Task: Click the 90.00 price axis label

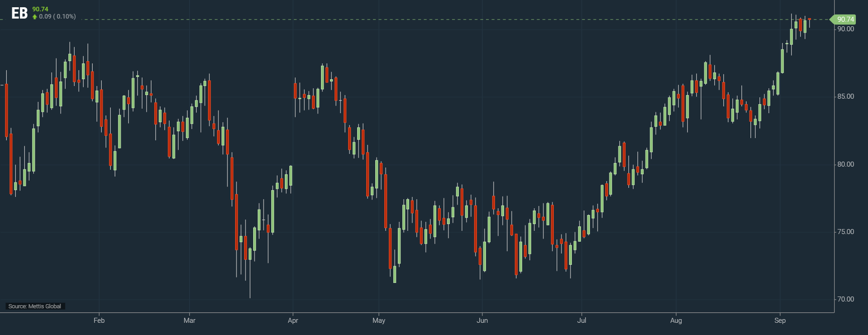Action: [x=845, y=29]
